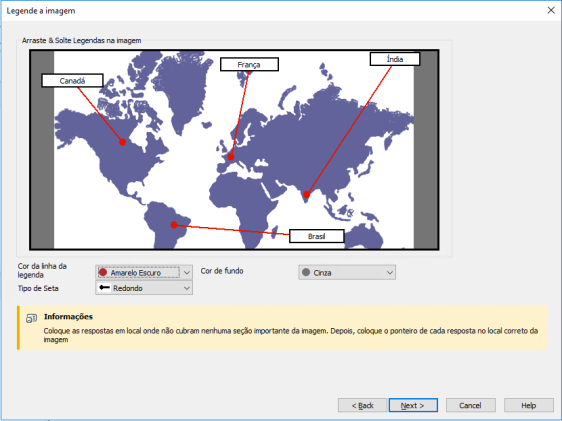The width and height of the screenshot is (562, 421).
Task: Click the red pointer dot on Canada
Action: pyautogui.click(x=123, y=142)
